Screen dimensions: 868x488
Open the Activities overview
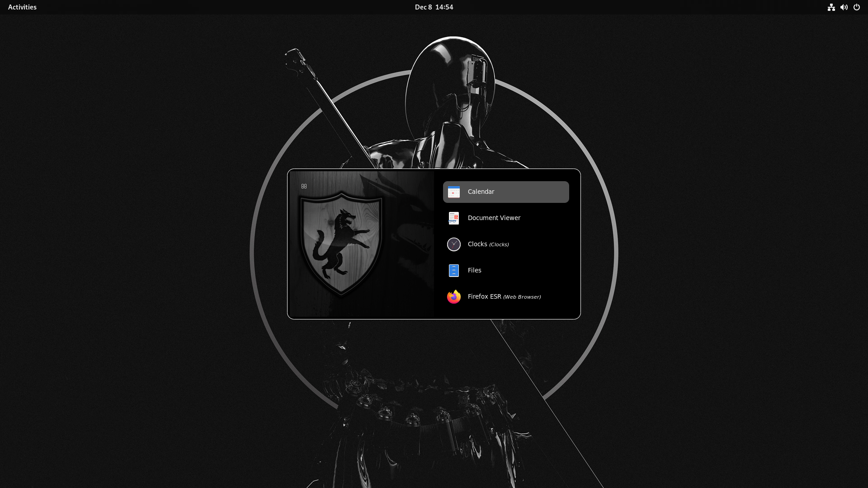(22, 7)
